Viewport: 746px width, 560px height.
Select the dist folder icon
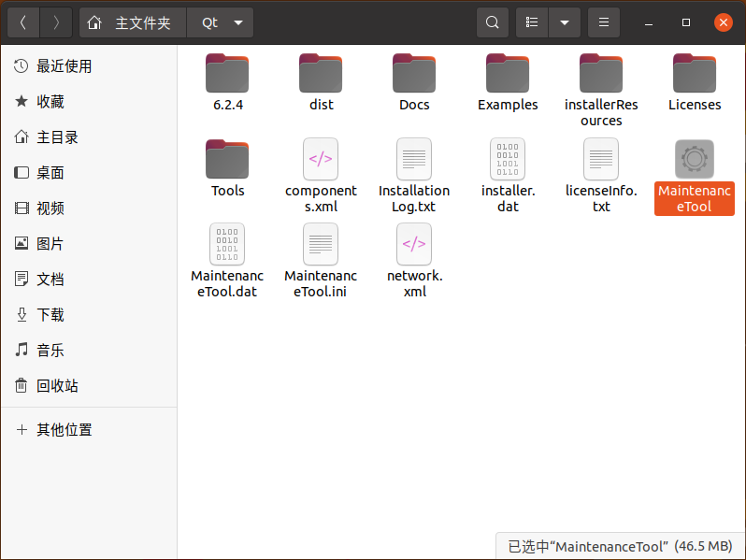pyautogui.click(x=321, y=73)
